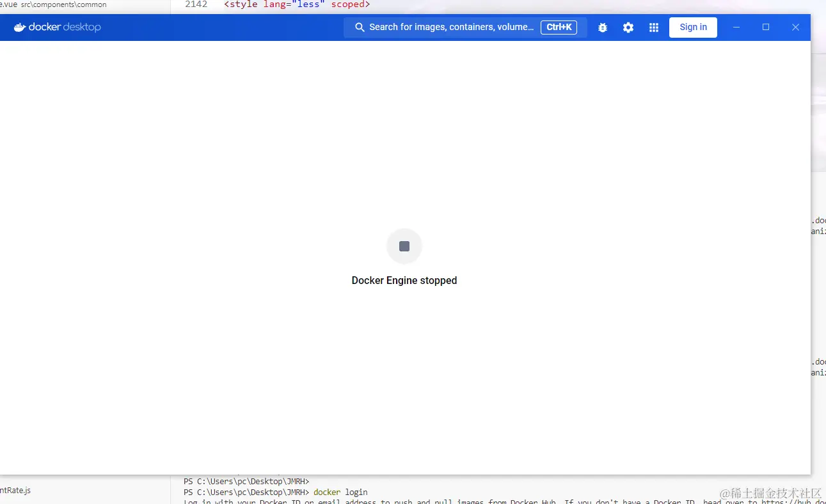This screenshot has height=504, width=826.
Task: Click the magnifier search icon
Action: point(360,28)
